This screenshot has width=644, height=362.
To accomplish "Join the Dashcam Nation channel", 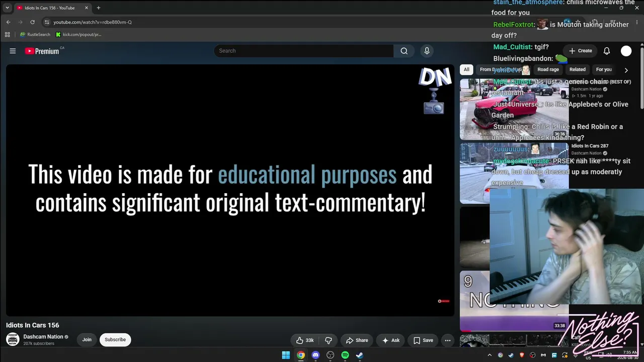I will tap(87, 340).
